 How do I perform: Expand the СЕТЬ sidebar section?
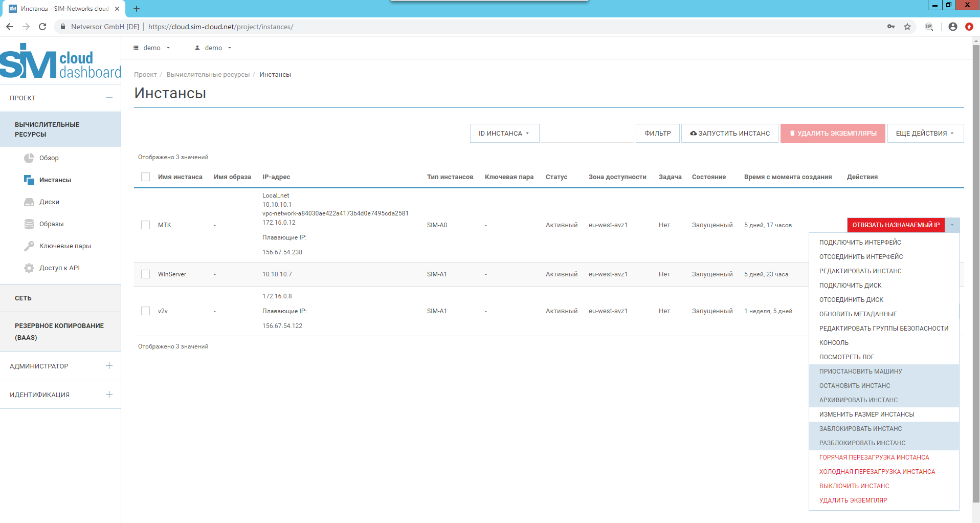60,298
